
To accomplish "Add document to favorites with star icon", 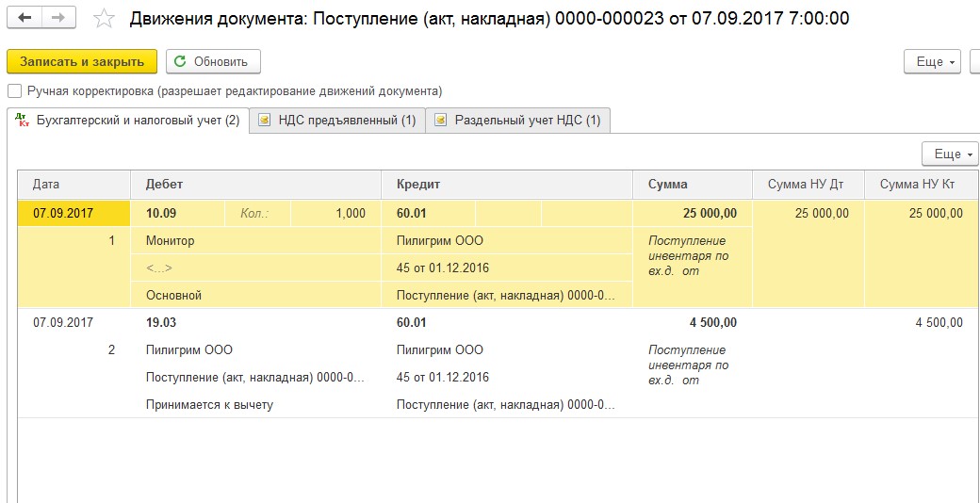I will click(x=105, y=20).
